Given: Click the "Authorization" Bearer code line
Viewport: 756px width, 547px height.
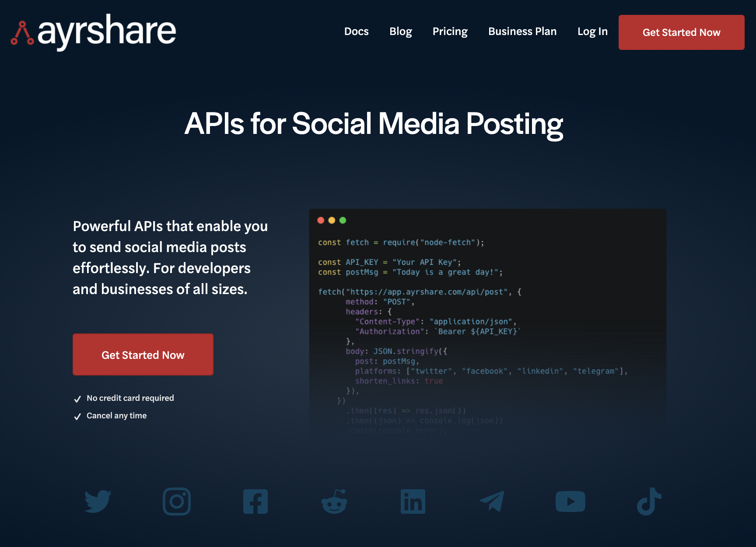Looking at the screenshot, I should pyautogui.click(x=438, y=332).
